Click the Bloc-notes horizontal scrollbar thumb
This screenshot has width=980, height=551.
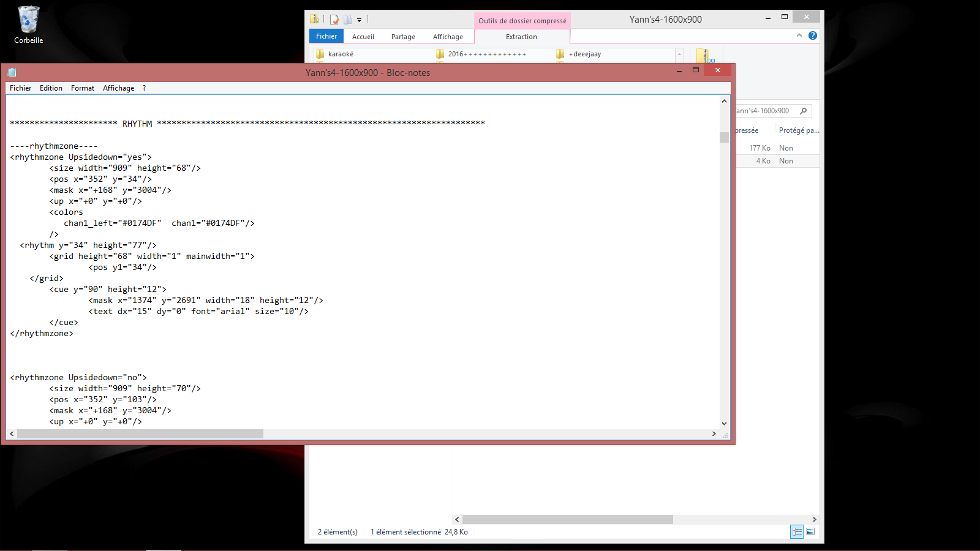pos(140,433)
